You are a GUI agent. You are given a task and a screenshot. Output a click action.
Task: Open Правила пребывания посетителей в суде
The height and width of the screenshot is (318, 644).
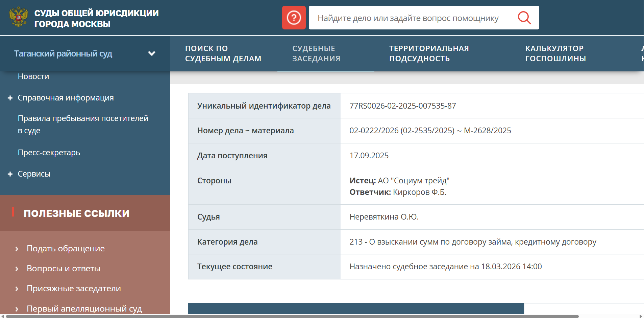tap(83, 124)
